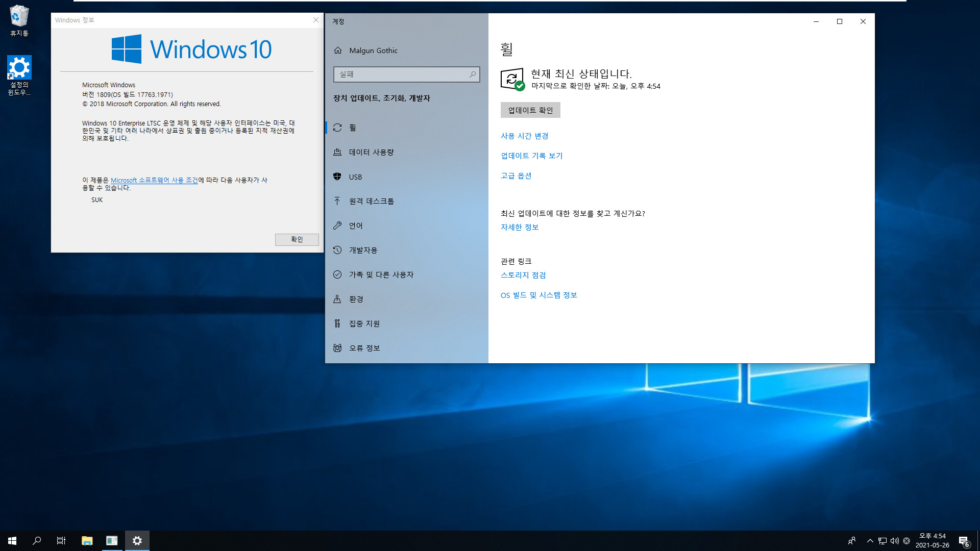Image resolution: width=980 pixels, height=551 pixels.
Task: Select the USB sidebar entry
Action: (407, 177)
